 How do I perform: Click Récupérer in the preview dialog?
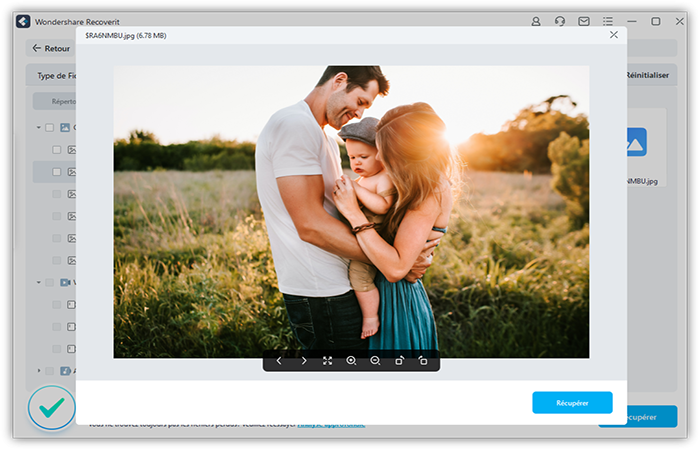coord(572,403)
